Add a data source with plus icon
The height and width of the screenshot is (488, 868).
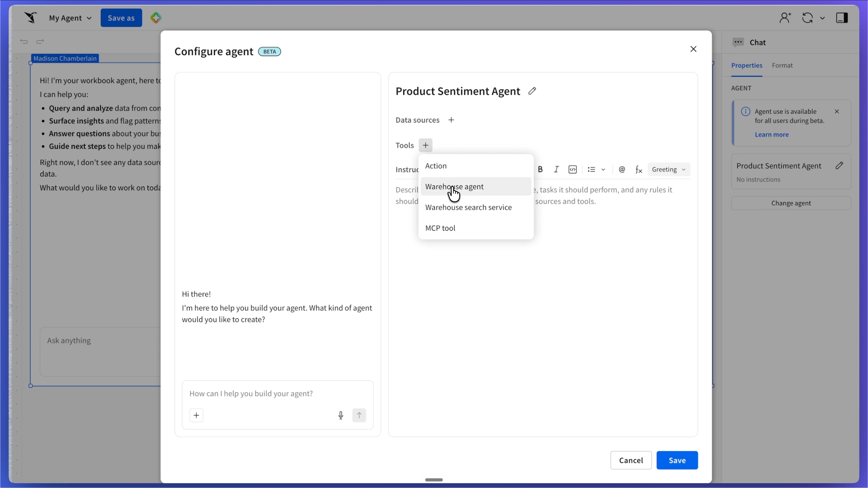tap(451, 120)
